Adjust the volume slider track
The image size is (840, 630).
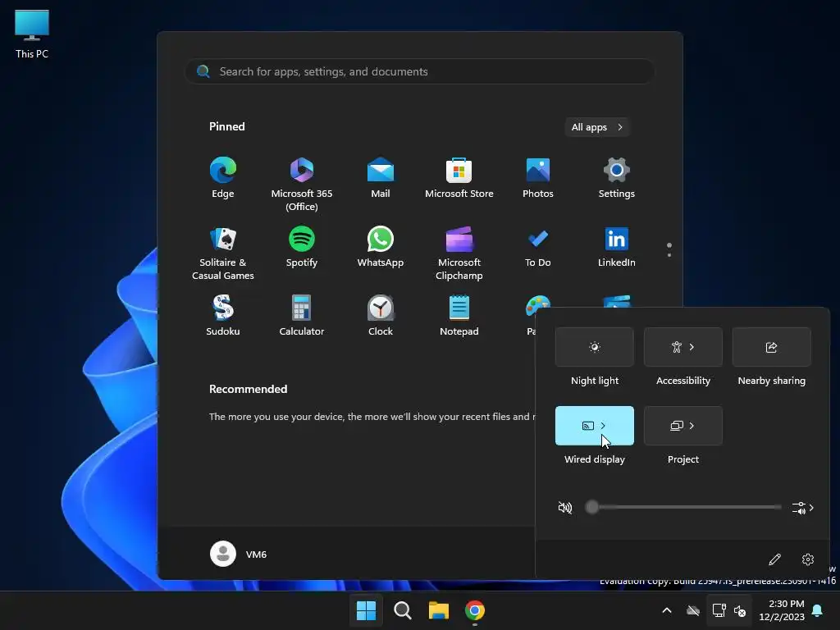pyautogui.click(x=684, y=507)
